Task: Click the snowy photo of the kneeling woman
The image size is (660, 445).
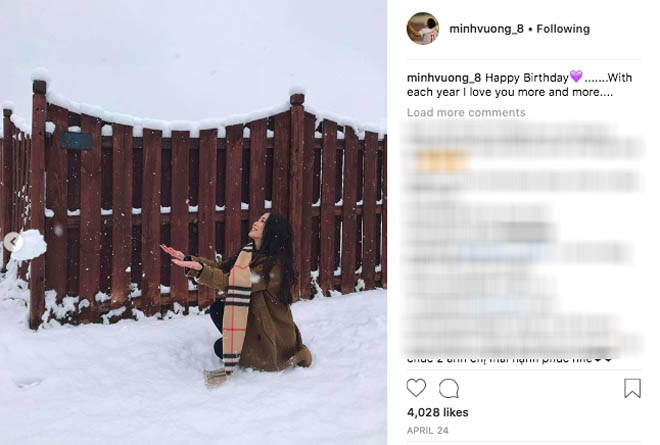Action: tap(193, 222)
